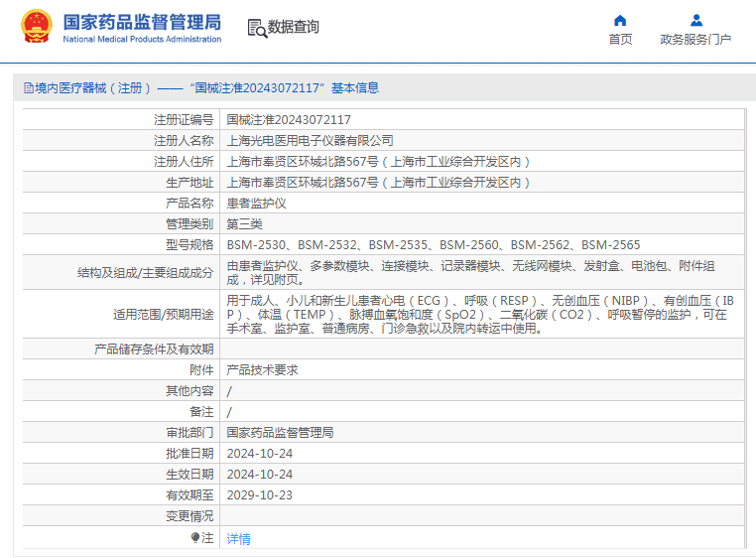756x558 pixels.
Task: Click the 变更情况 label
Action: click(189, 516)
